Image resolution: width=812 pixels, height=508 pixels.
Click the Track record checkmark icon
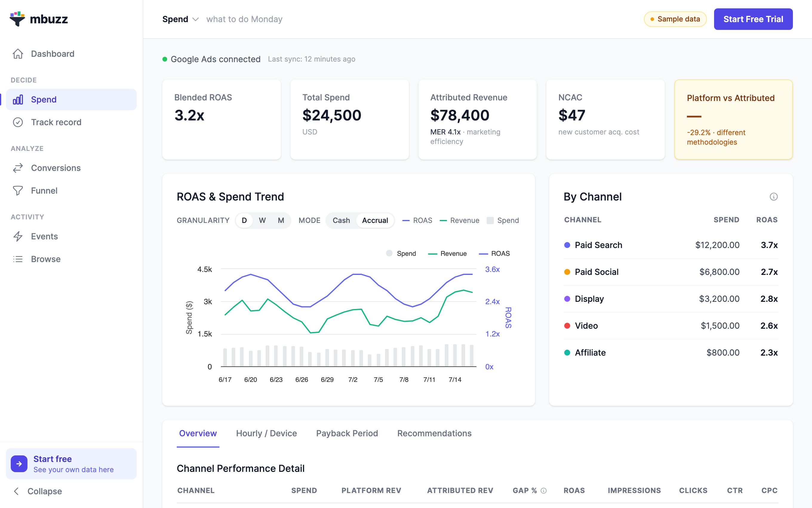(x=18, y=122)
